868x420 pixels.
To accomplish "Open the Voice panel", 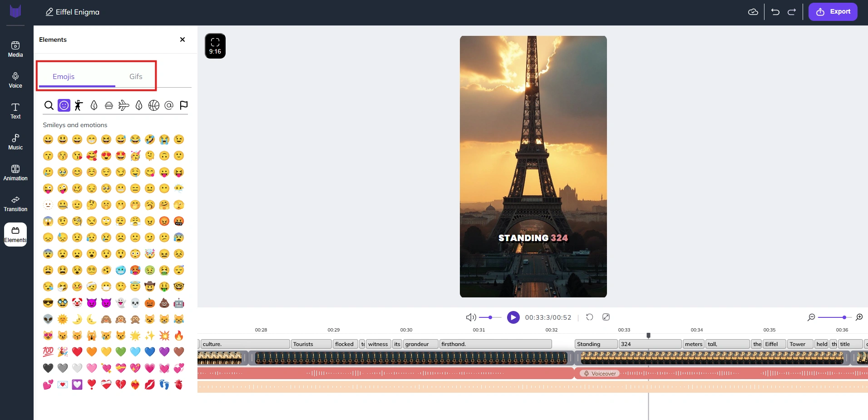I will [15, 80].
